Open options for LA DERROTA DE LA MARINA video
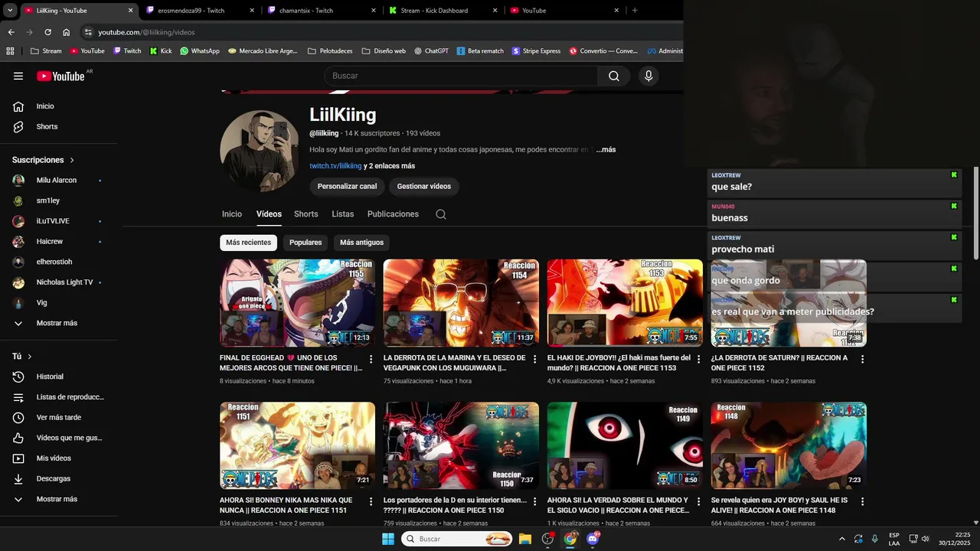Image resolution: width=980 pixels, height=551 pixels. (535, 359)
